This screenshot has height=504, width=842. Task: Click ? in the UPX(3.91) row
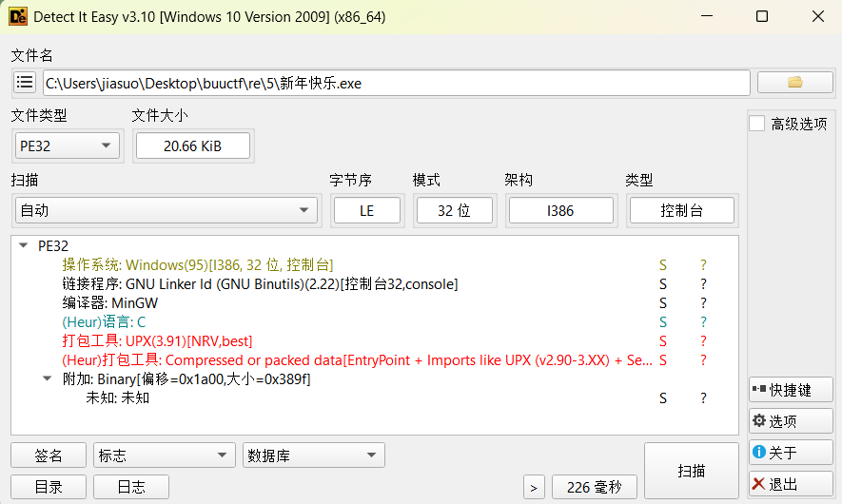click(x=703, y=341)
